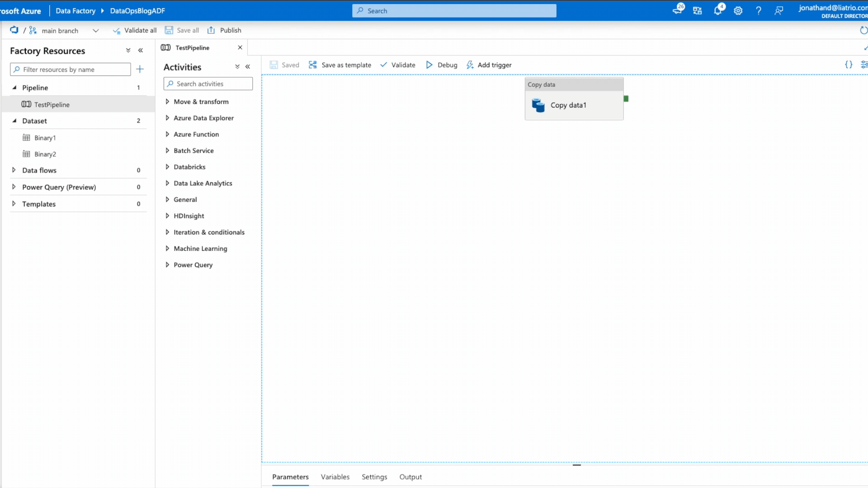The image size is (868, 488).
Task: Collapse the Factory Resources panel
Action: pyautogui.click(x=141, y=51)
